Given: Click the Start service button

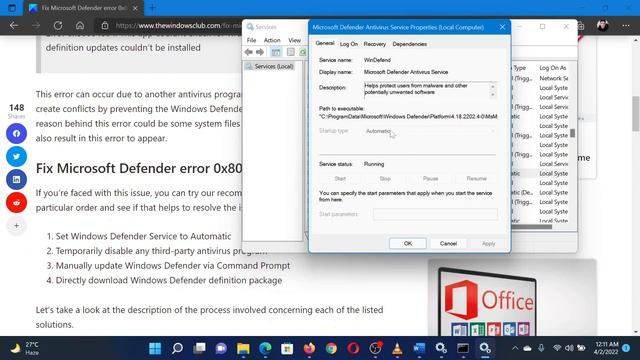Looking at the screenshot, I should pyautogui.click(x=340, y=178).
